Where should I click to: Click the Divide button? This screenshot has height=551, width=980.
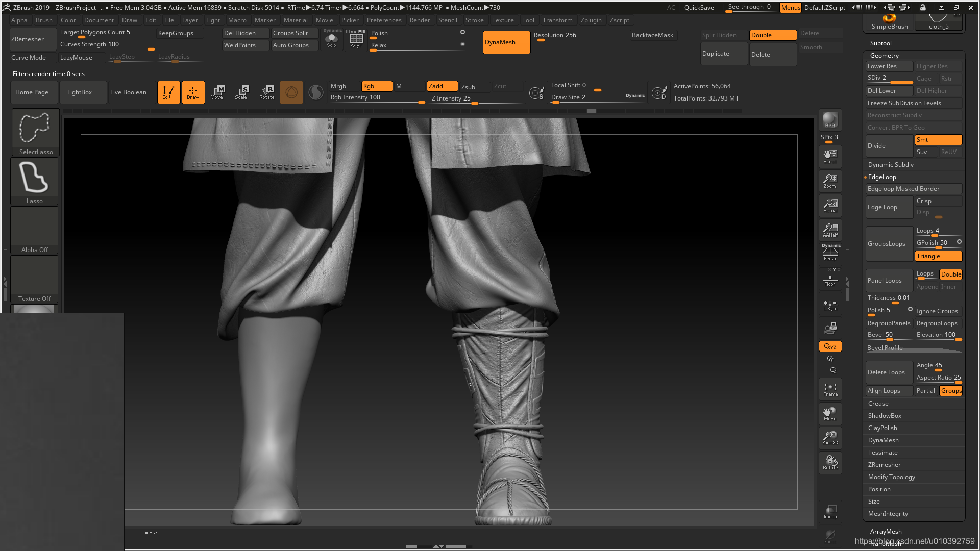click(x=889, y=146)
